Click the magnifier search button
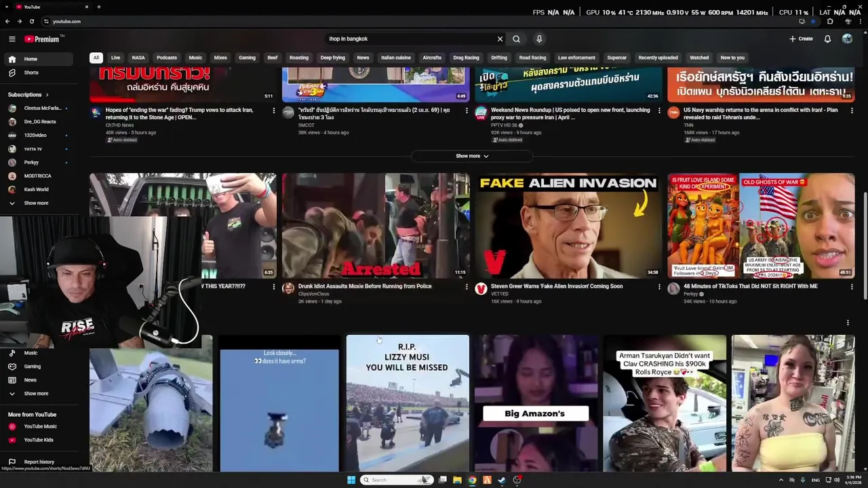The image size is (868, 488). coord(516,39)
